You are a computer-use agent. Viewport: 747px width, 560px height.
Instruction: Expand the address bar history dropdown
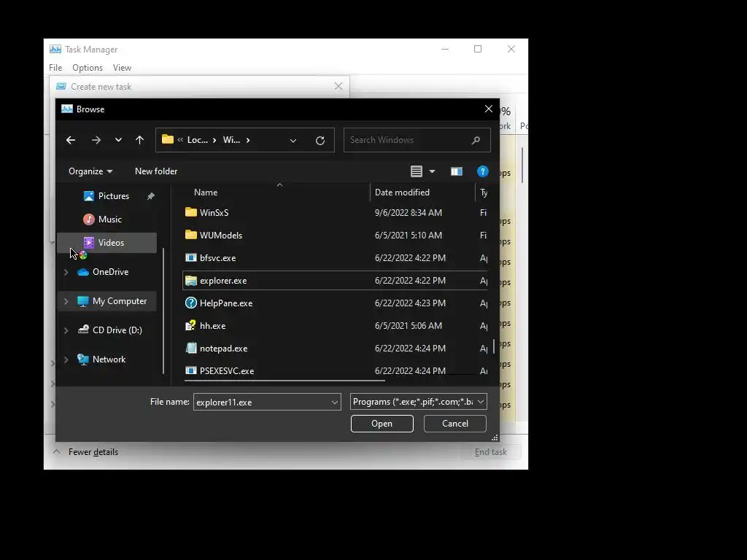pos(293,141)
